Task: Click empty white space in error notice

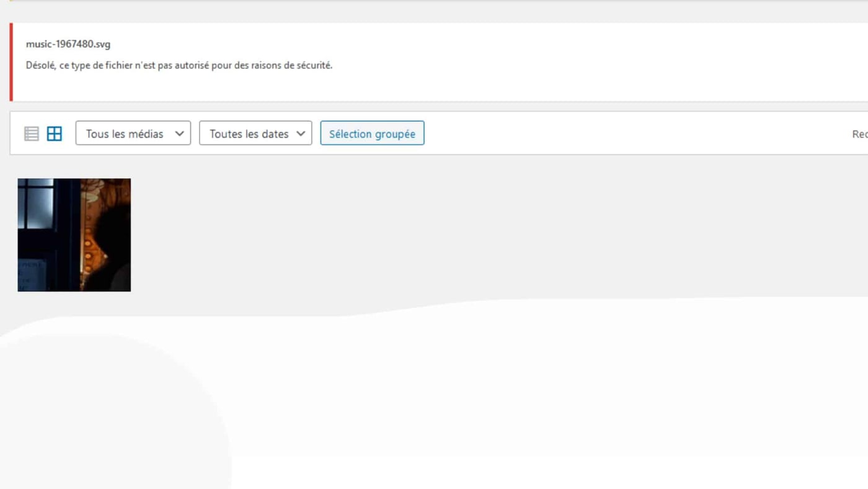Action: click(558, 62)
